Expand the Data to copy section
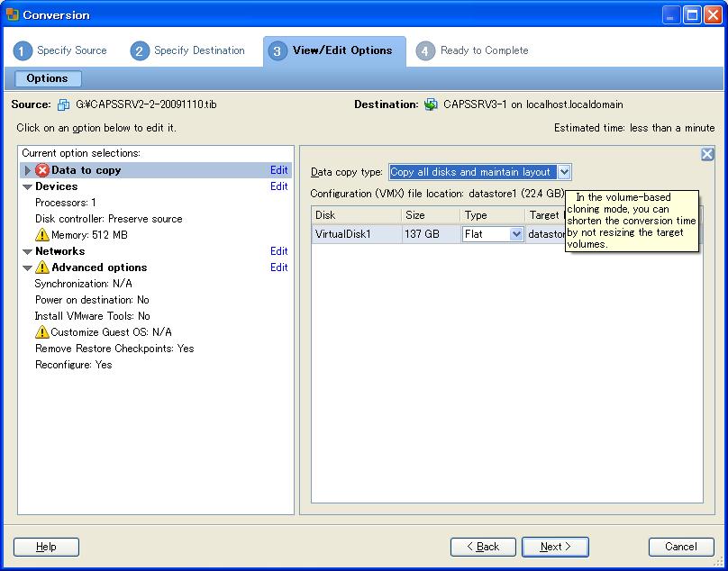 coord(27,170)
